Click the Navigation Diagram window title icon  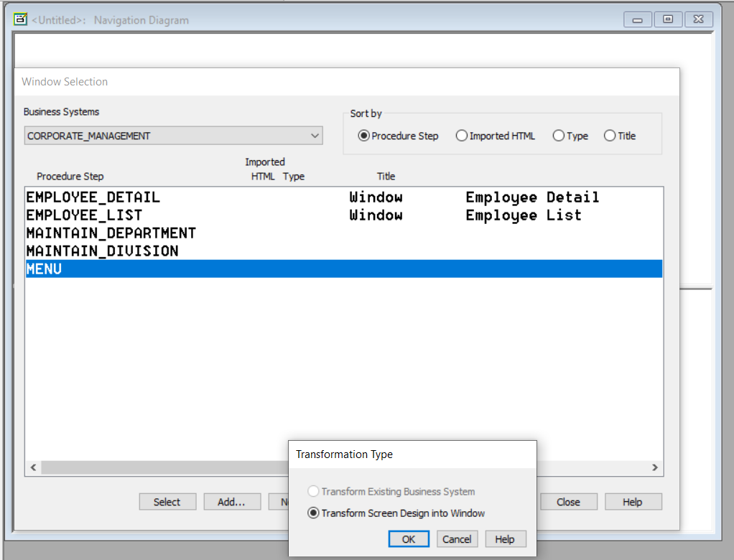coord(21,20)
